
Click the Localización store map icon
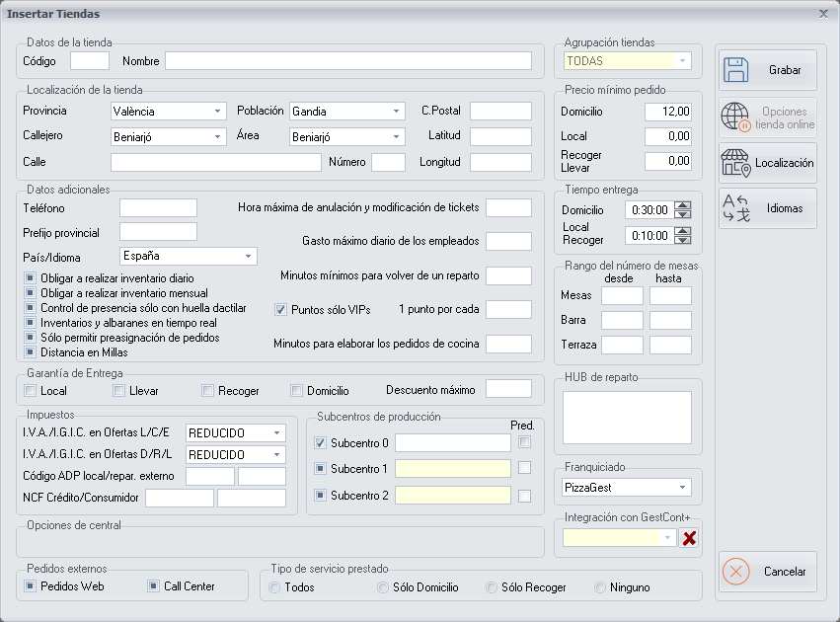[x=735, y=163]
